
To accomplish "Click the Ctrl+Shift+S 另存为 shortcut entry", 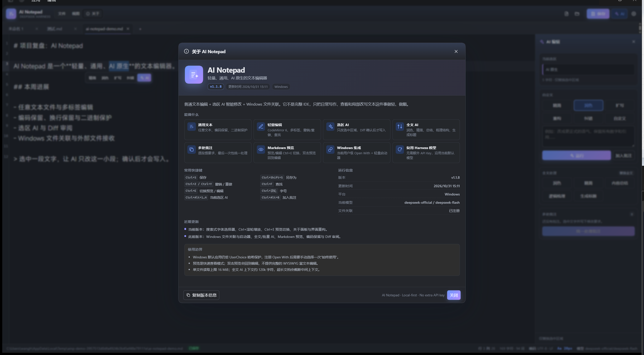I will coord(278,177).
